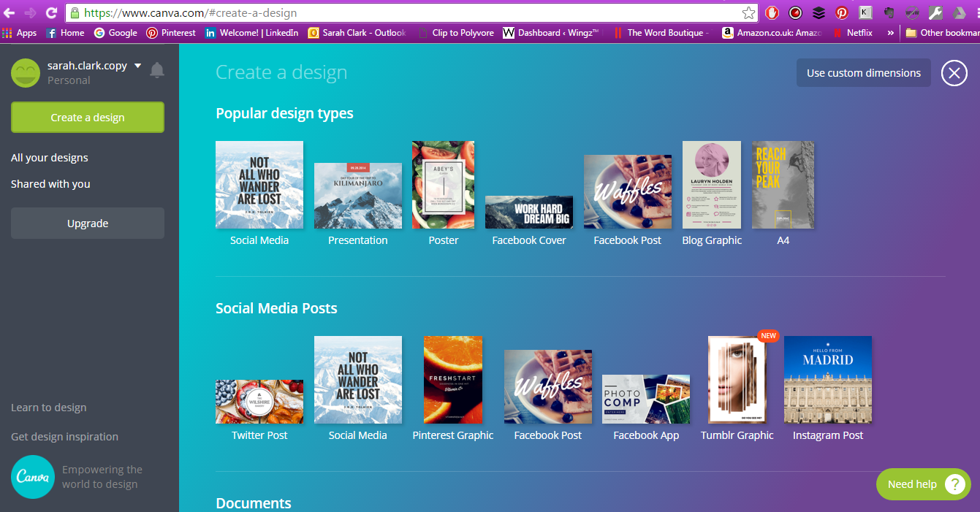Select the A4 Reach Your Peak thumbnail
The height and width of the screenshot is (512, 980).
pyautogui.click(x=783, y=185)
